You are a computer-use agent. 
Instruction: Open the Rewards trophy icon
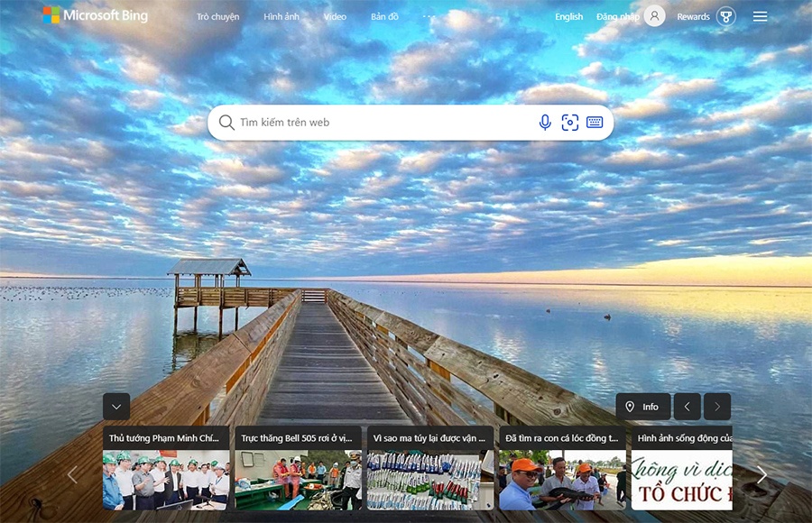(725, 16)
